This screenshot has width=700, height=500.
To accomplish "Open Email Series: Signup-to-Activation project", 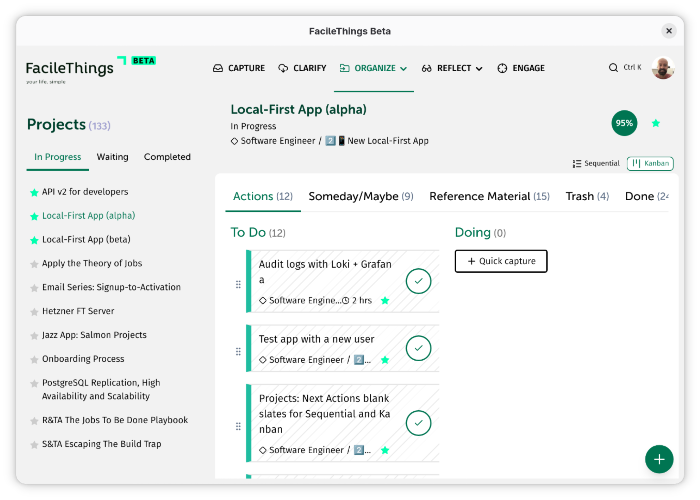I will pos(111,288).
